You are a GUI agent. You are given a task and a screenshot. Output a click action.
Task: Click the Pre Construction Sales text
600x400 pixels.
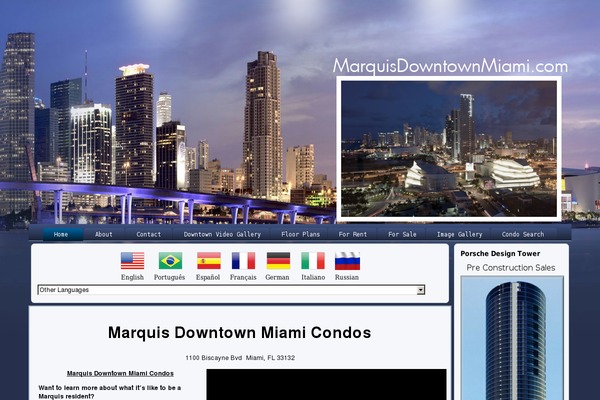pyautogui.click(x=511, y=268)
